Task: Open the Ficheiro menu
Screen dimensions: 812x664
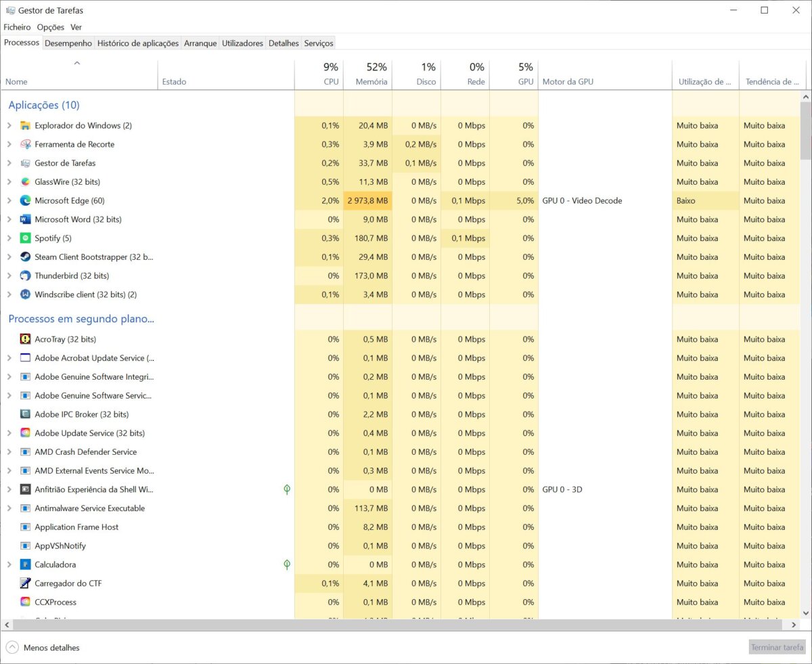Action: 17,27
